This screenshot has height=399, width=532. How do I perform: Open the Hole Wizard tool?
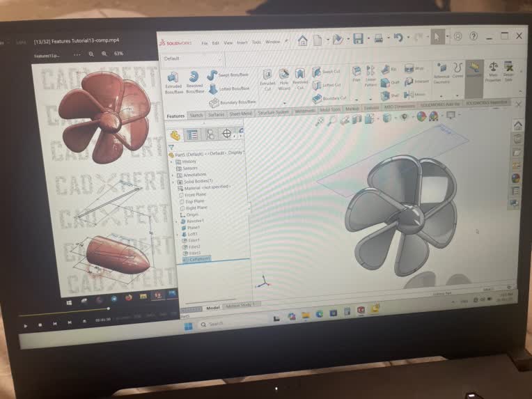[x=284, y=79]
